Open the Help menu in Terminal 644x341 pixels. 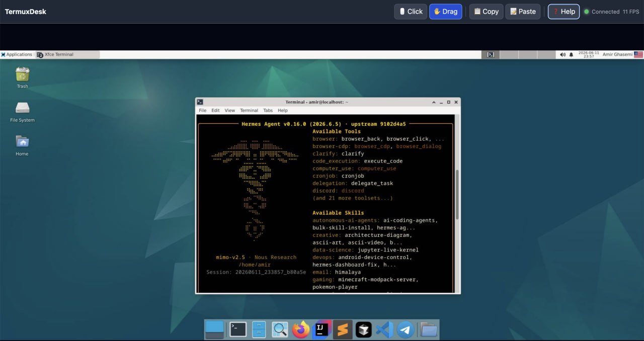283,110
